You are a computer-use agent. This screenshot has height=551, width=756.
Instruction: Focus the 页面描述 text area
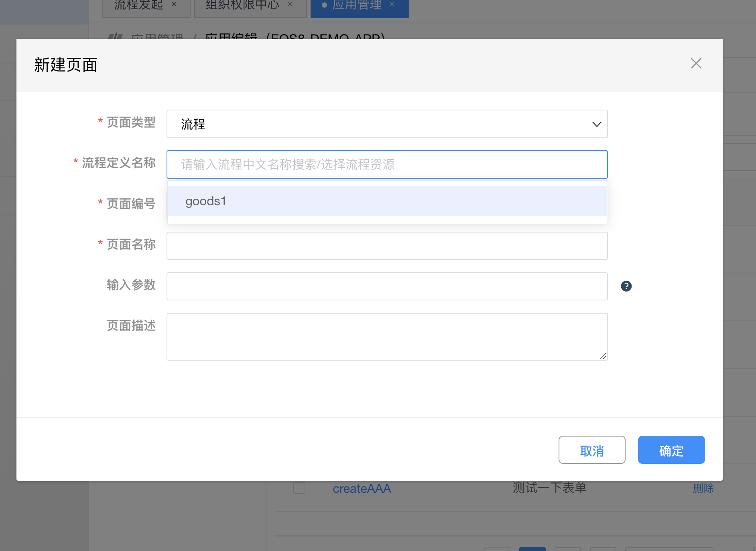pos(387,337)
